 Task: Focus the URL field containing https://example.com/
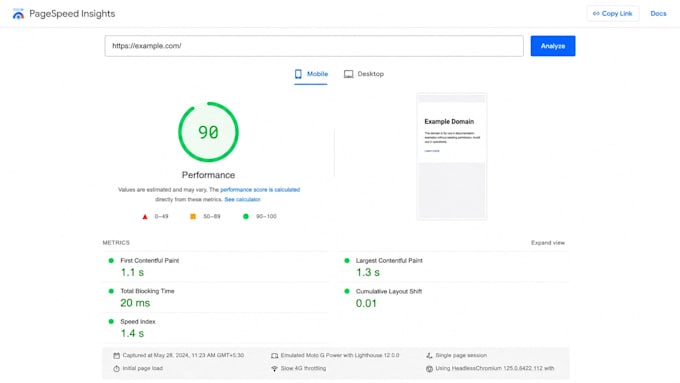(314, 46)
